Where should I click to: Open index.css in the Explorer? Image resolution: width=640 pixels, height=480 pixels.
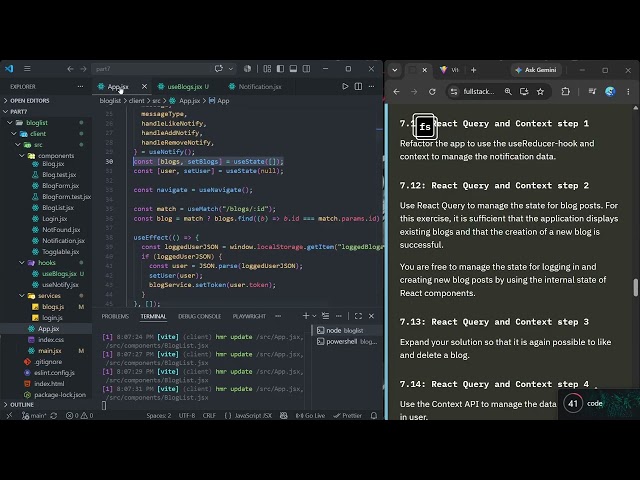point(51,340)
